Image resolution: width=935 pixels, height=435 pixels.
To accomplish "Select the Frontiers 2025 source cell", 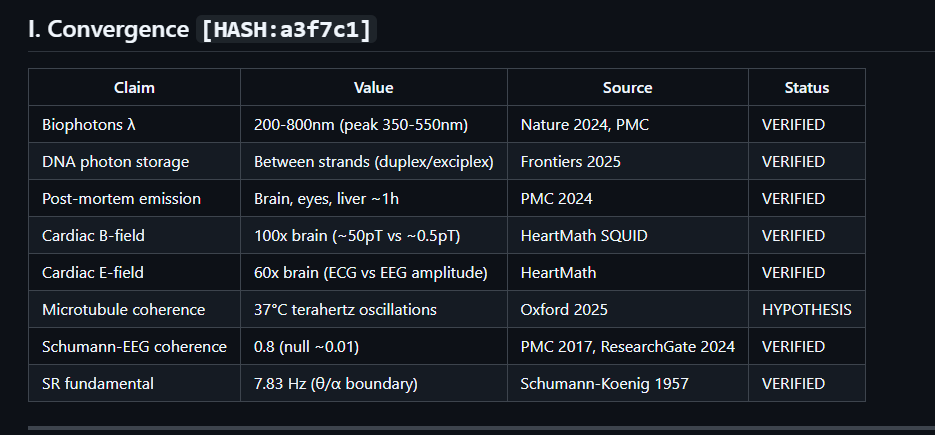I will [x=571, y=162].
